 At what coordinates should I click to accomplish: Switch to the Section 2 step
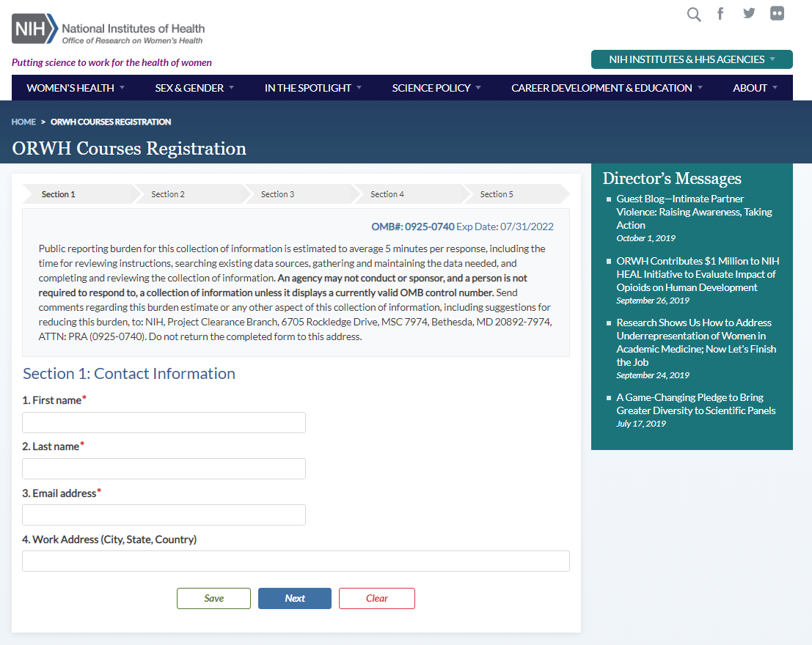[168, 194]
